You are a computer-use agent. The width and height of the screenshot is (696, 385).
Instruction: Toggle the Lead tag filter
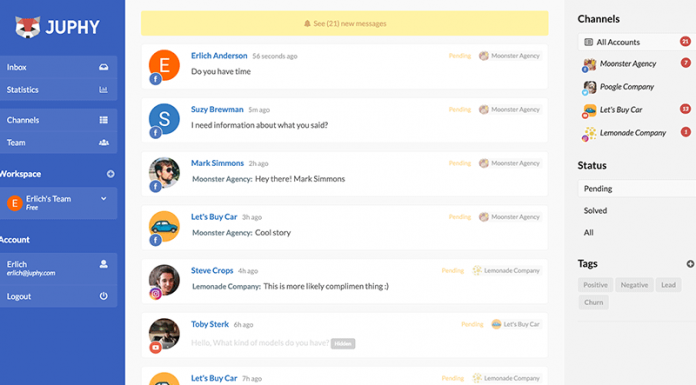(x=668, y=285)
